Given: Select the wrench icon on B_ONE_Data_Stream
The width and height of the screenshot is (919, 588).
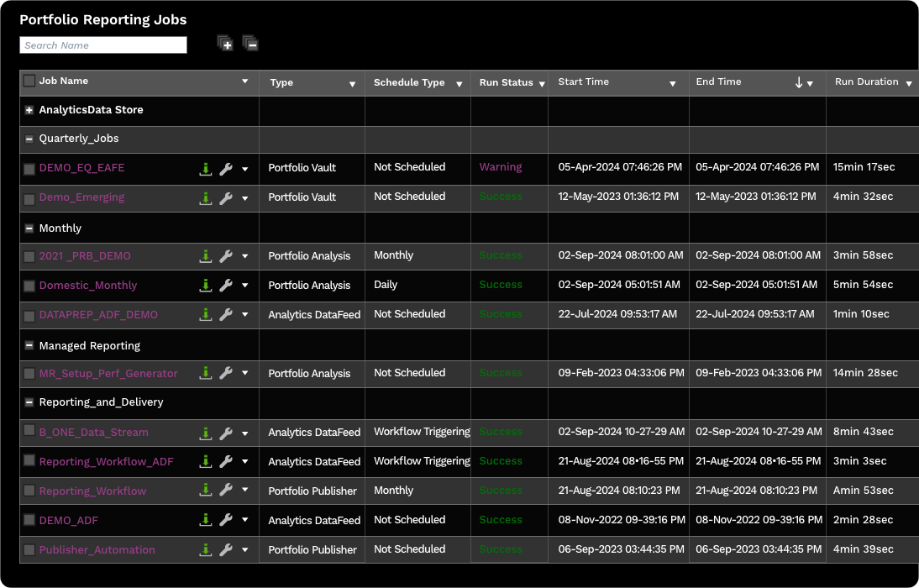Looking at the screenshot, I should pos(225,433).
